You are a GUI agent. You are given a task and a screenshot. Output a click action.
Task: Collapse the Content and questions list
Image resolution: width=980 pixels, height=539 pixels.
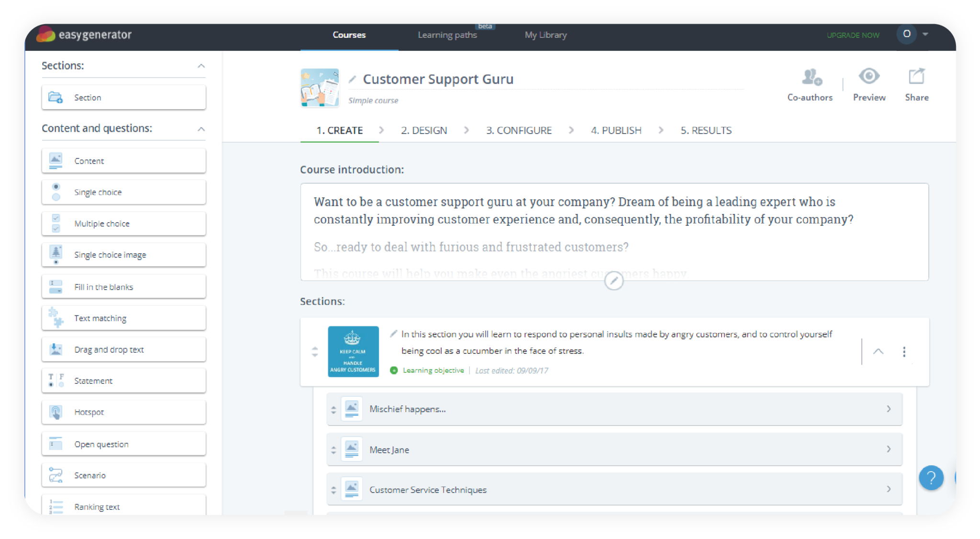point(201,129)
